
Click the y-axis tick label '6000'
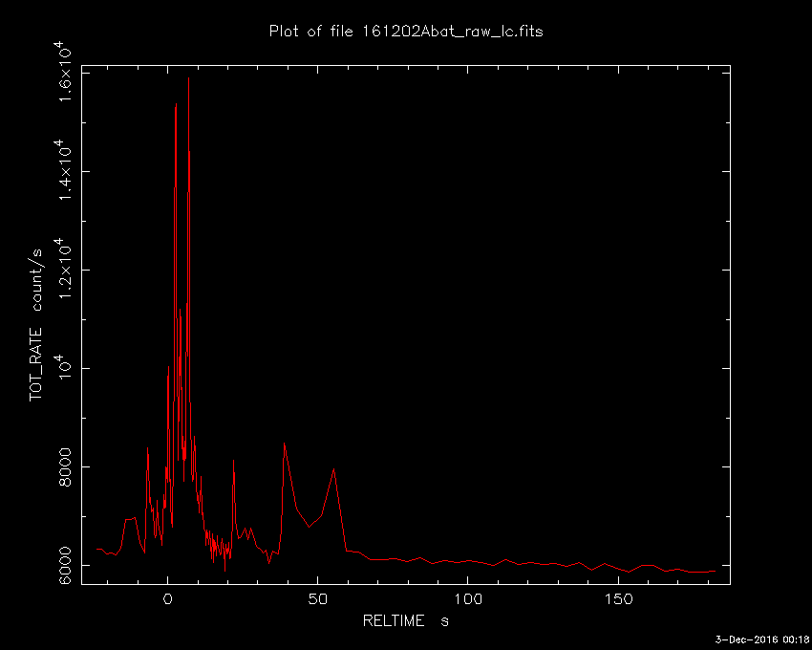pos(65,565)
